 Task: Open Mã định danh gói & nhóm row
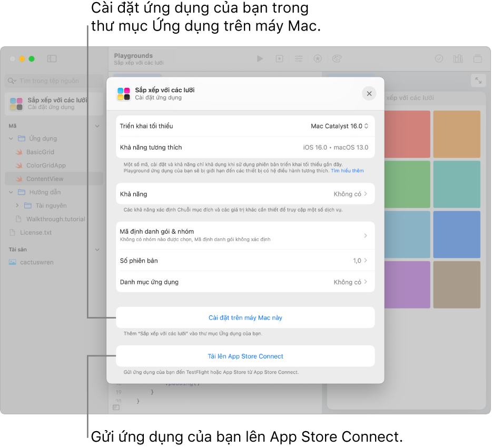[245, 235]
